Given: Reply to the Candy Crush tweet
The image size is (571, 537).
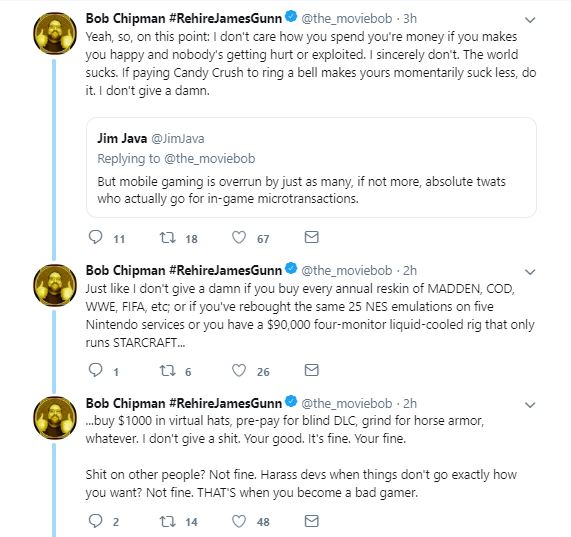Looking at the screenshot, I should pos(96,237).
